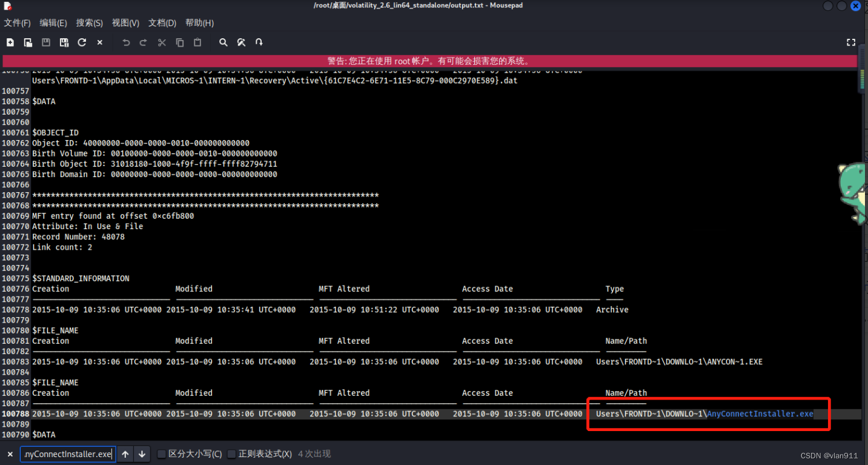Click the 'Link count: 2' line
The height and width of the screenshot is (465, 868).
click(x=62, y=247)
